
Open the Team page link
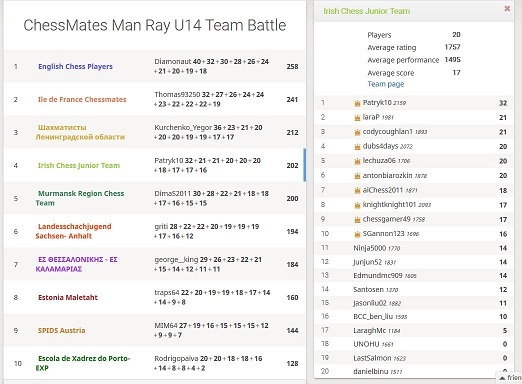click(x=386, y=84)
